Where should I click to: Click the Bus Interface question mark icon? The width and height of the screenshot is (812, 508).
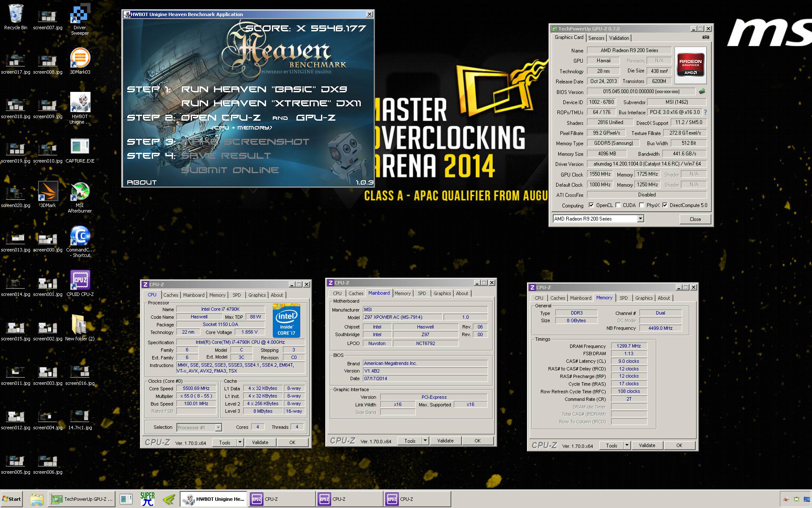(705, 112)
